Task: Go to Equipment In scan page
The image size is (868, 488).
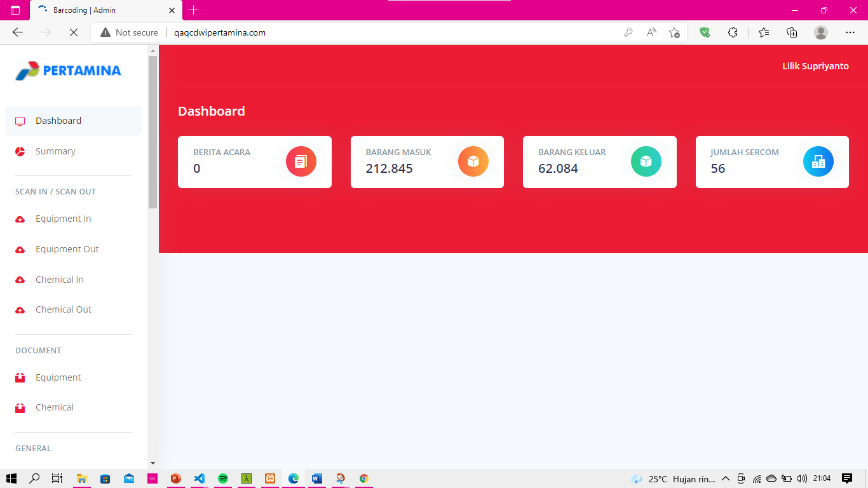Action: point(63,219)
